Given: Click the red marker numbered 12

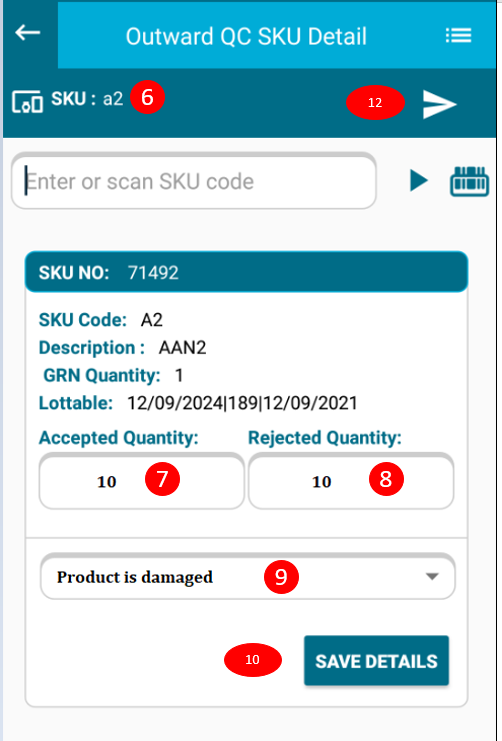Looking at the screenshot, I should click(375, 103).
